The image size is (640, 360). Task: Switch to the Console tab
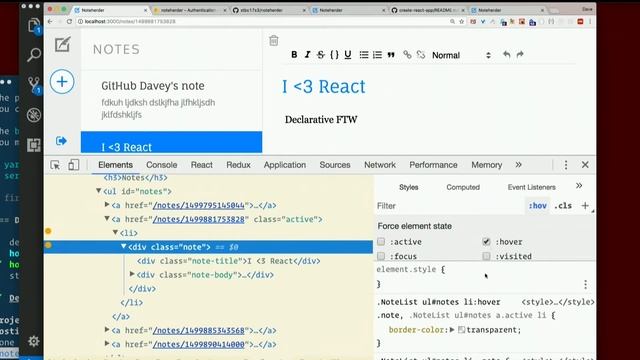click(x=162, y=165)
